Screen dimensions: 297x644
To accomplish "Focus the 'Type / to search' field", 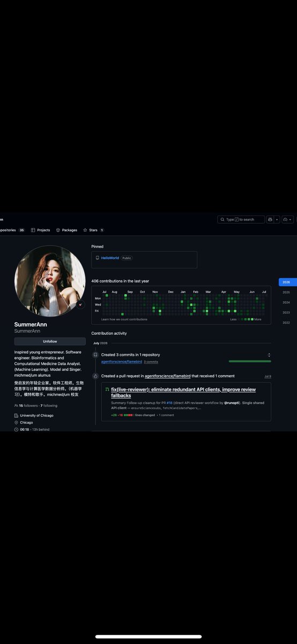I will click(241, 219).
